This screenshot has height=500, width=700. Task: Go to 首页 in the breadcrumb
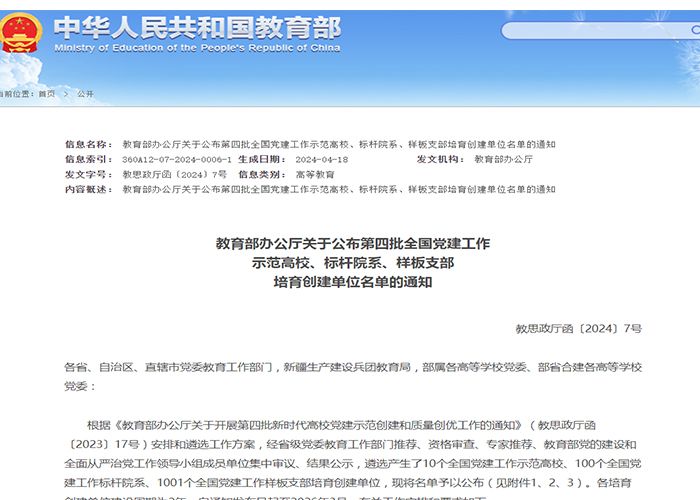[47, 94]
